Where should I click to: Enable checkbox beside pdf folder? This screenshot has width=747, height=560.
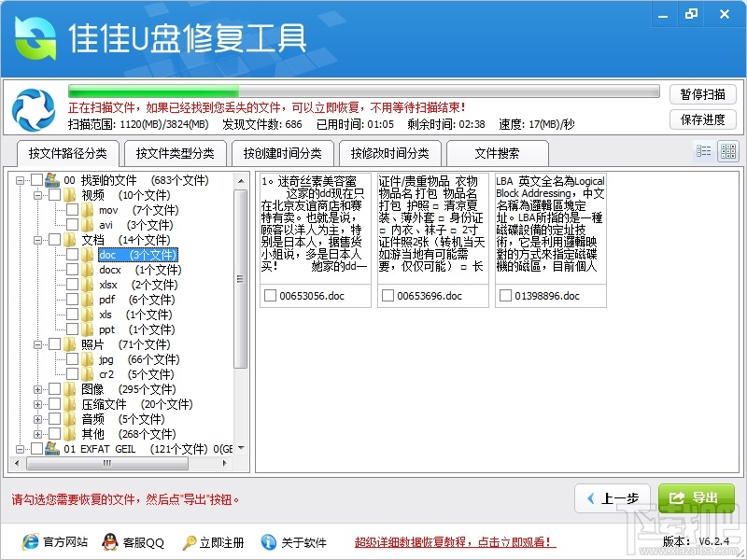coord(73,300)
